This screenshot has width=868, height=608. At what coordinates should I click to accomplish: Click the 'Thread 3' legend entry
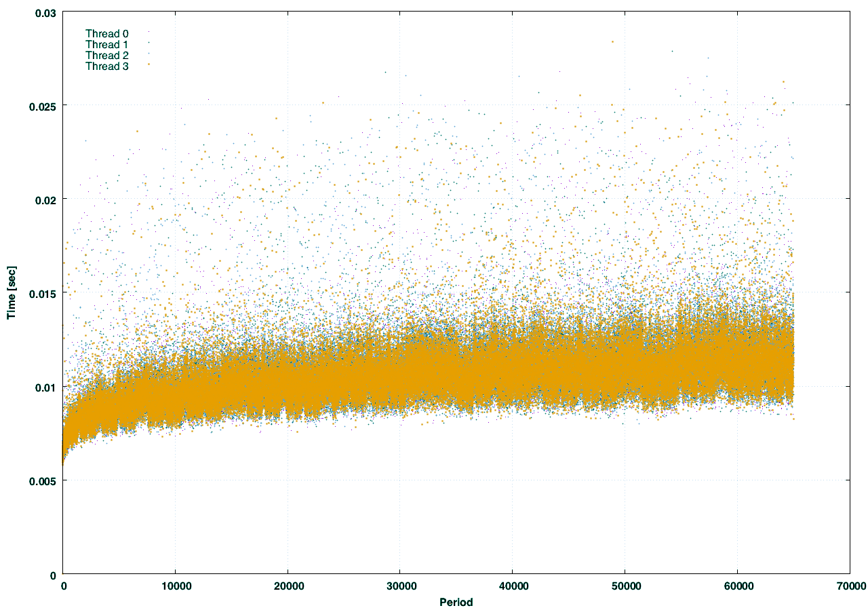(107, 66)
